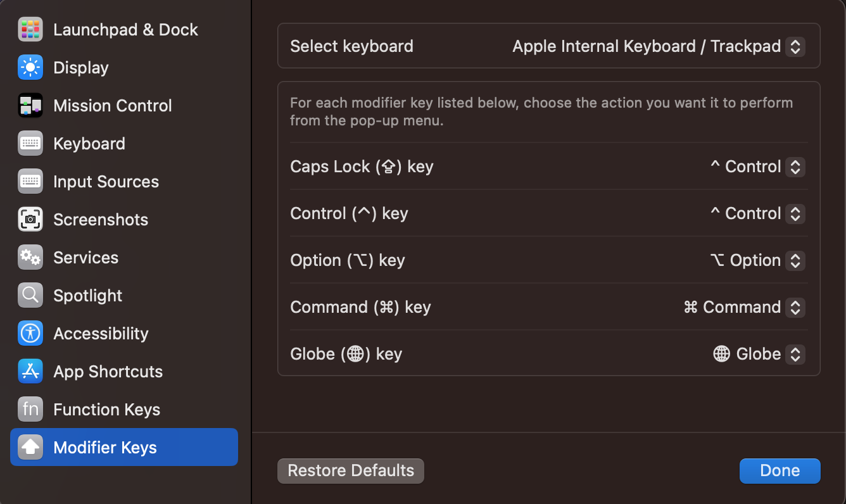Open the Option key action pop-up
The height and width of the screenshot is (504, 846).
[x=795, y=260]
